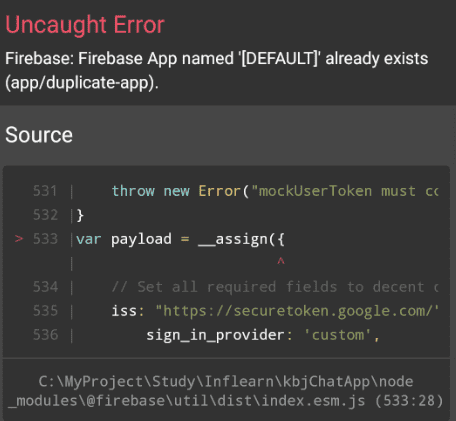This screenshot has width=456, height=421.
Task: Click the securetoken.google.com URL string
Action: (297, 311)
